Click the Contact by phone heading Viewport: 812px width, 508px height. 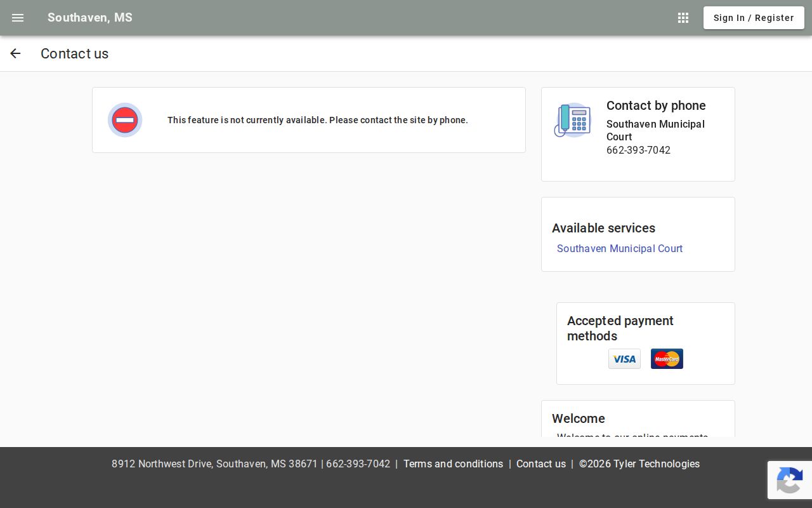pos(656,105)
